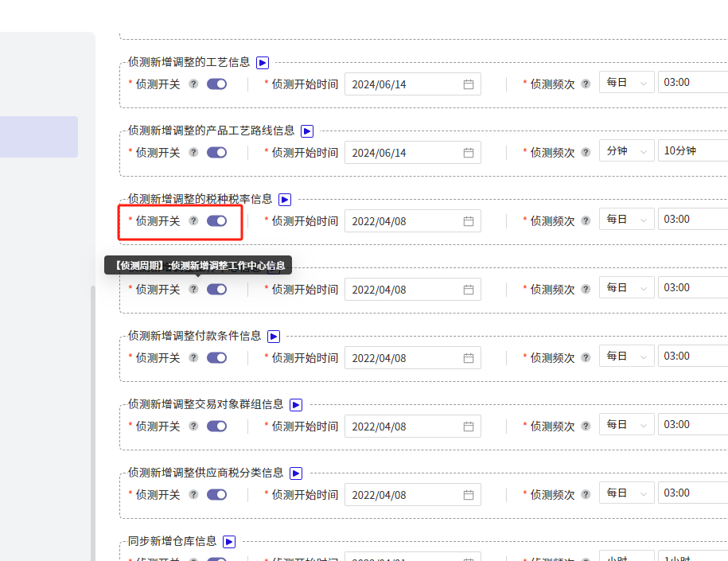The image size is (728, 561).
Task: Open the 10分钟 interval dropdown
Action: click(x=693, y=150)
